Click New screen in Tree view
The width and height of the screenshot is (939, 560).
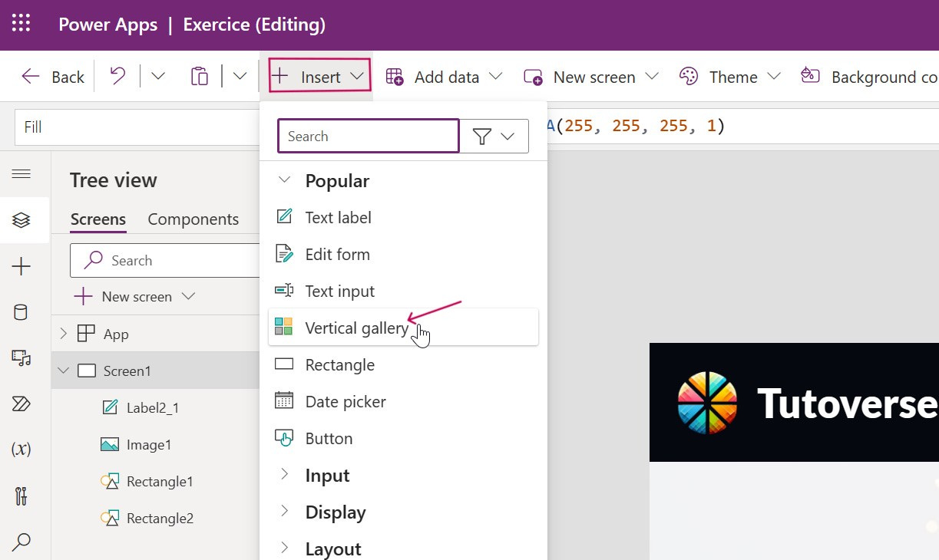135,297
